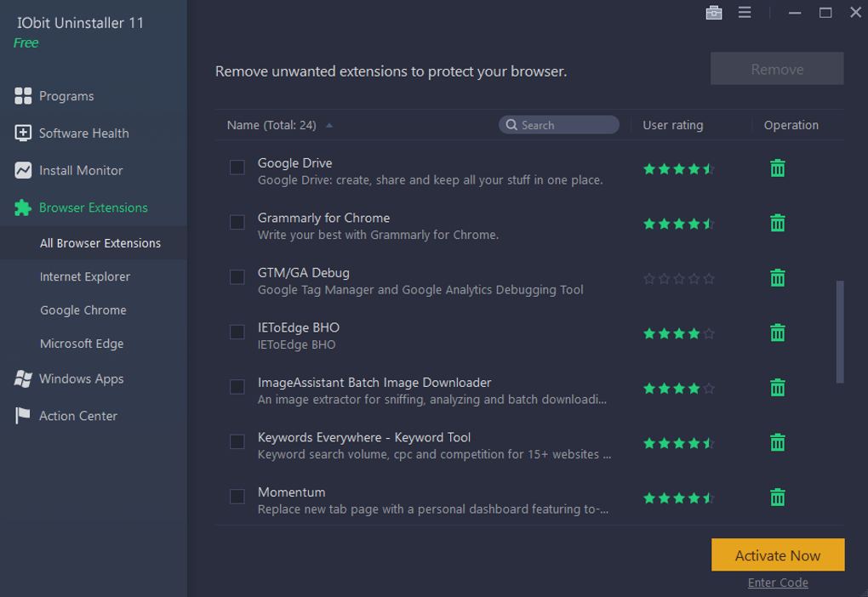The image size is (868, 597).
Task: Sort by Name column arrow
Action: (329, 126)
